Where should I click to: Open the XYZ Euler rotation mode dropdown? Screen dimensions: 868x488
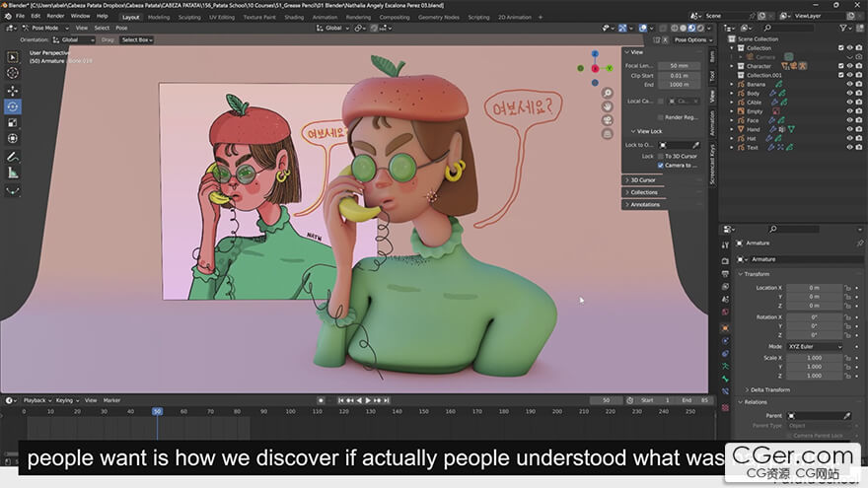815,346
